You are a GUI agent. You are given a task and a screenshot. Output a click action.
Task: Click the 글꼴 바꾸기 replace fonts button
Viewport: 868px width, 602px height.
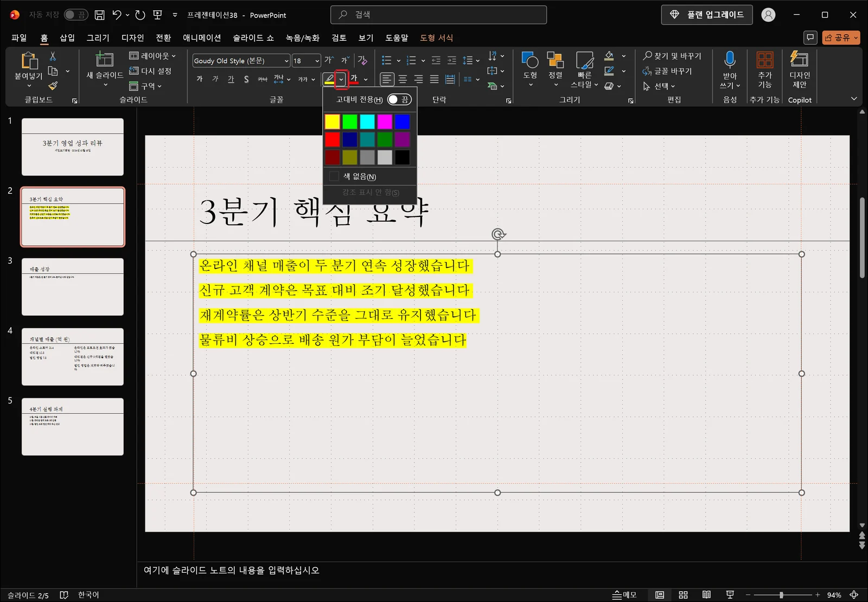[x=667, y=71]
